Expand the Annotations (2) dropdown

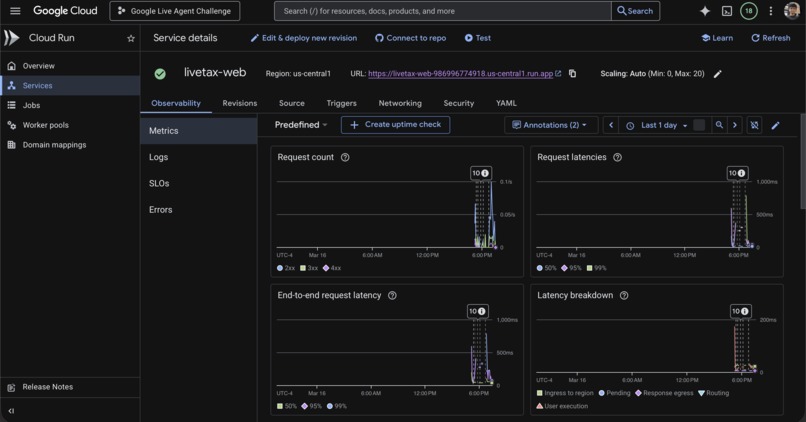click(549, 125)
